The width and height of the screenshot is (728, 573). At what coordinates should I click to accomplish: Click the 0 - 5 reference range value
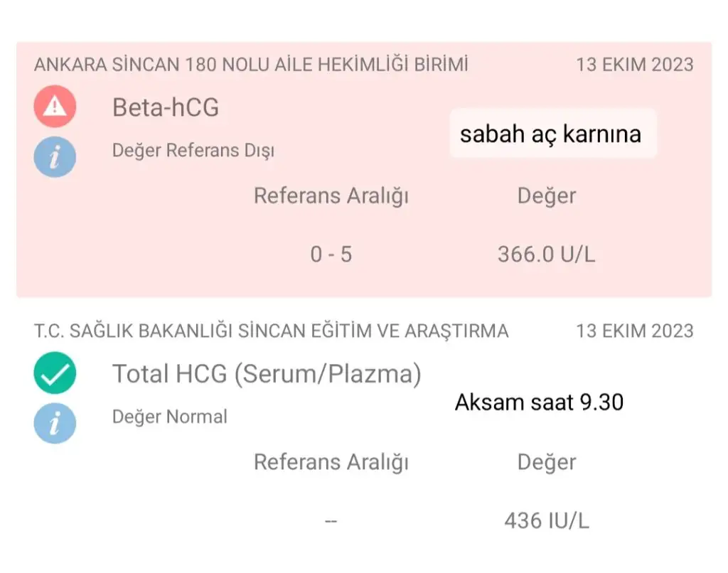[331, 255]
